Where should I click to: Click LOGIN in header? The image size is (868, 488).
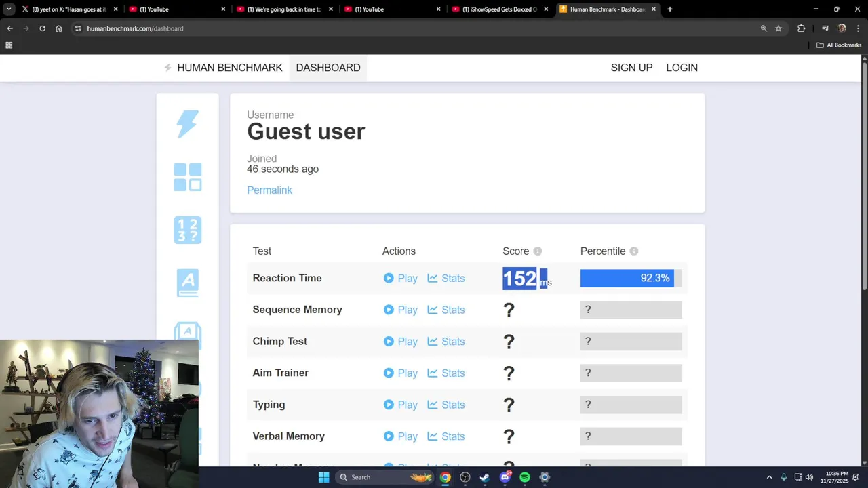click(682, 68)
